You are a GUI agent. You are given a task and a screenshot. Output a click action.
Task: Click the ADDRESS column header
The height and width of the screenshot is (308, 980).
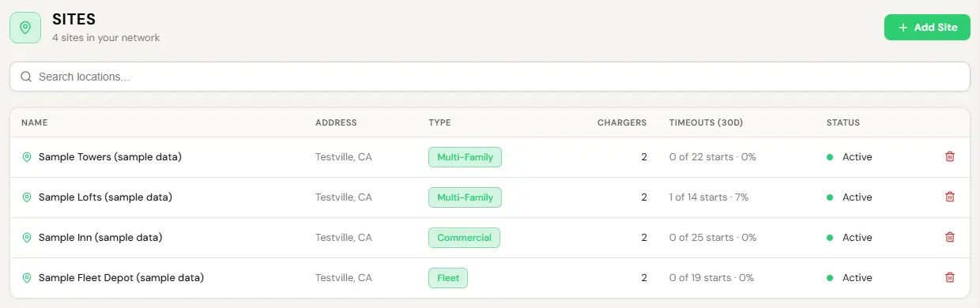pyautogui.click(x=336, y=123)
